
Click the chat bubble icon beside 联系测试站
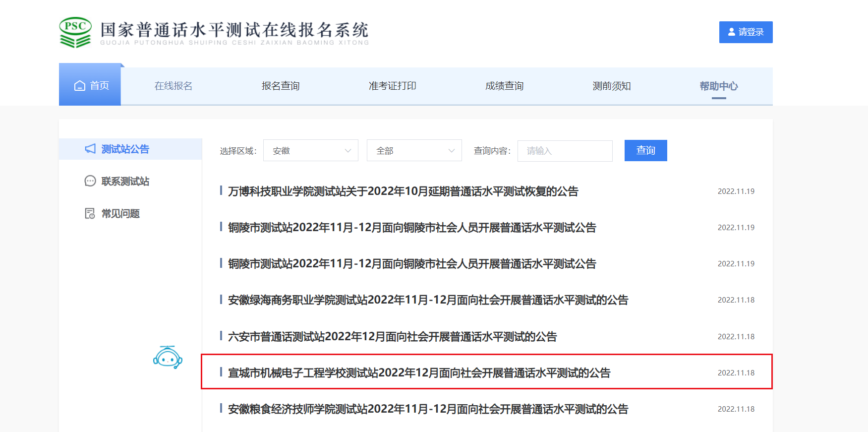pos(90,181)
